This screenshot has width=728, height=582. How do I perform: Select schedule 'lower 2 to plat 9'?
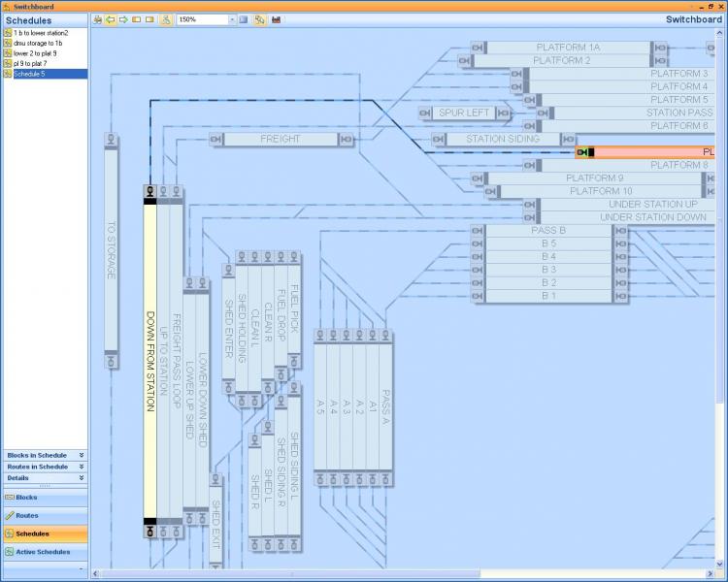[35, 53]
